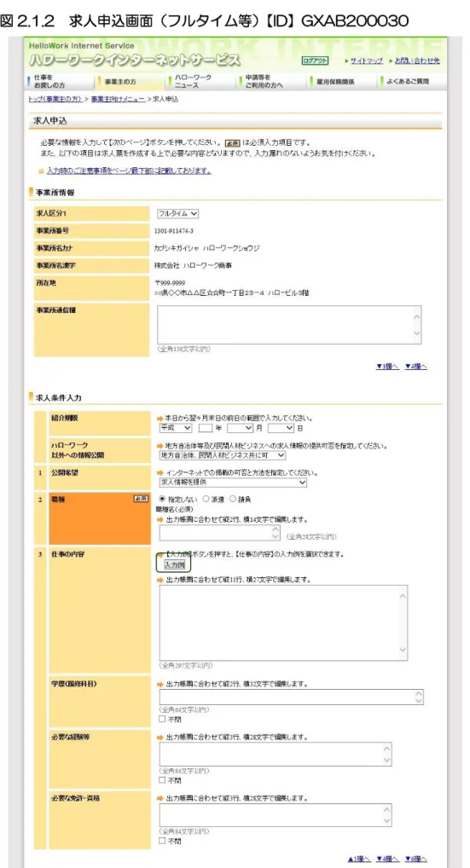
Task: Open the よくあるご質問 tab
Action: 412,81
